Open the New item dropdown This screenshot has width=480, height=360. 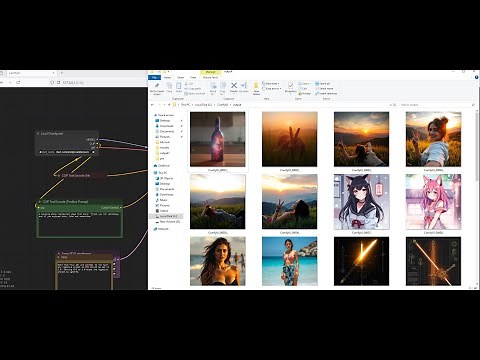tap(271, 84)
